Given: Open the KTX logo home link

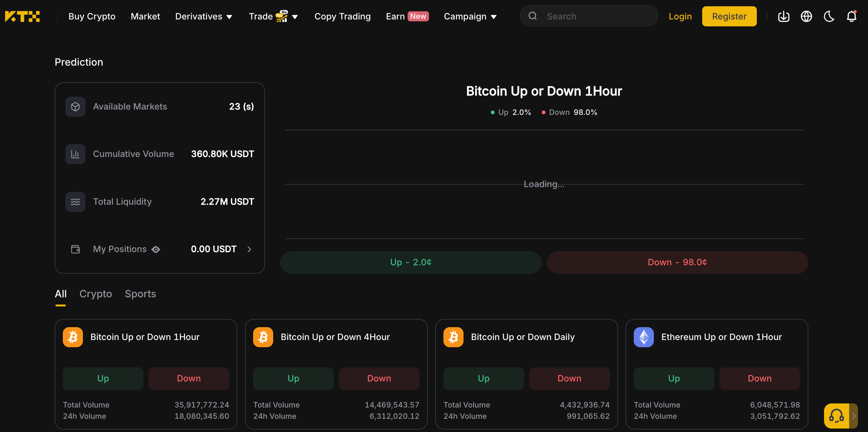Looking at the screenshot, I should click(x=22, y=16).
